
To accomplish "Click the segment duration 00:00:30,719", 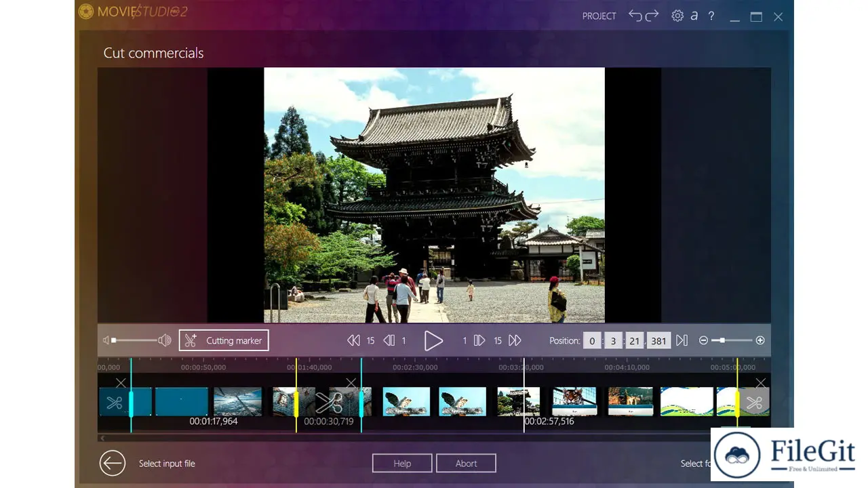I will coord(329,422).
